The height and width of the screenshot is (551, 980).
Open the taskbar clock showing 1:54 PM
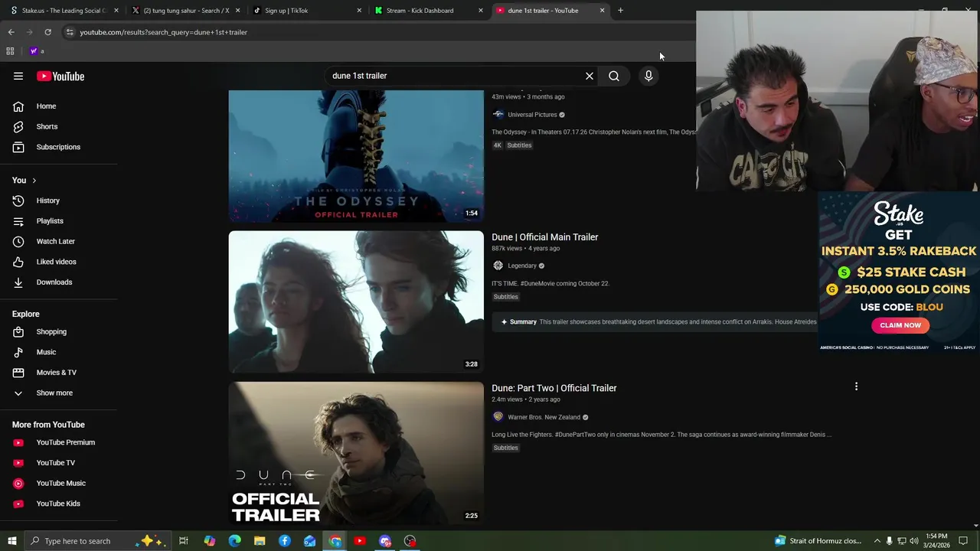coord(936,541)
